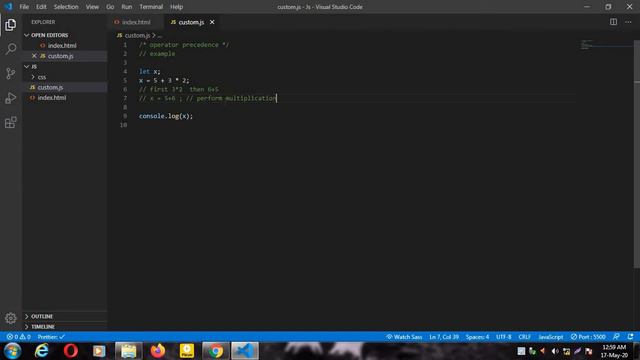Open the Manage gear at the bottom of the activity bar

pyautogui.click(x=11, y=318)
